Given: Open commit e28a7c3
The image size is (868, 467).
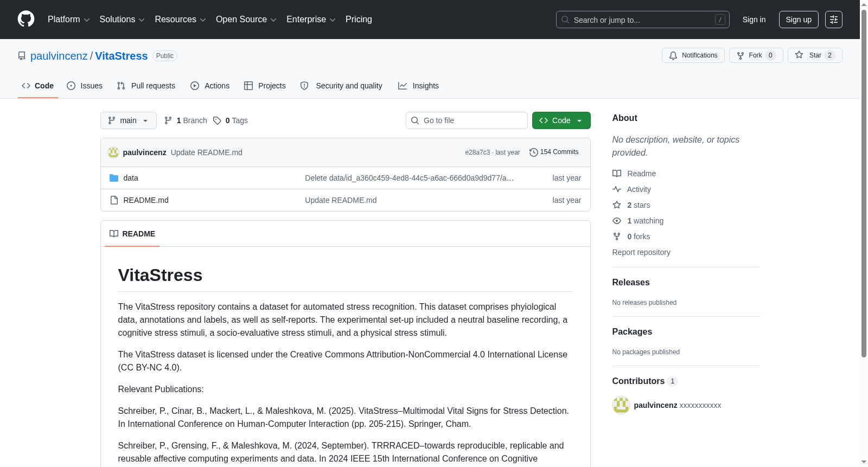Looking at the screenshot, I should pos(477,152).
